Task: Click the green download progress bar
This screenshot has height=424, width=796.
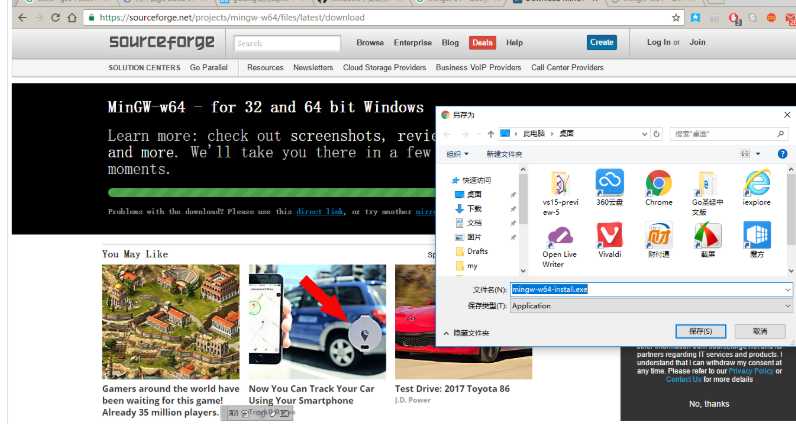Action: 272,192
